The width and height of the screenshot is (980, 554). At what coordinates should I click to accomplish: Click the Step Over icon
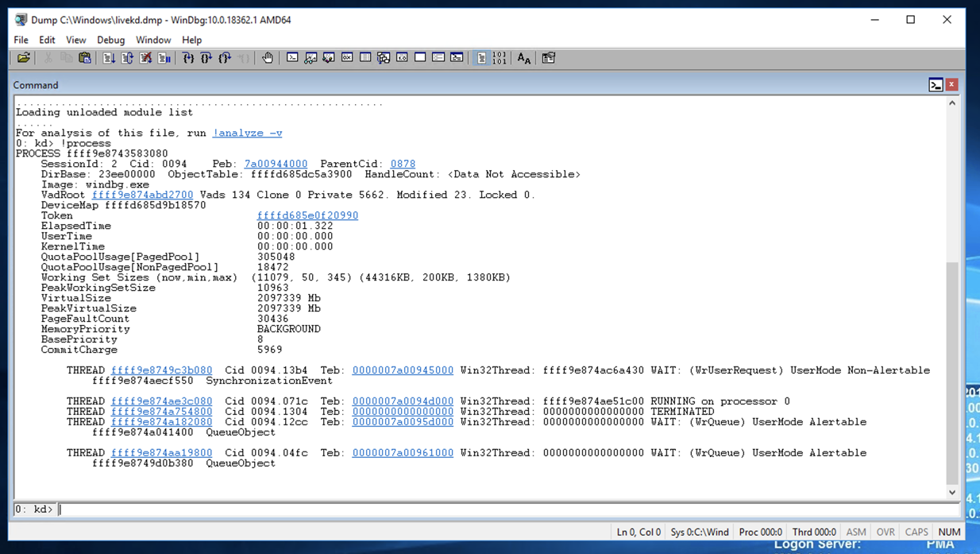[206, 58]
